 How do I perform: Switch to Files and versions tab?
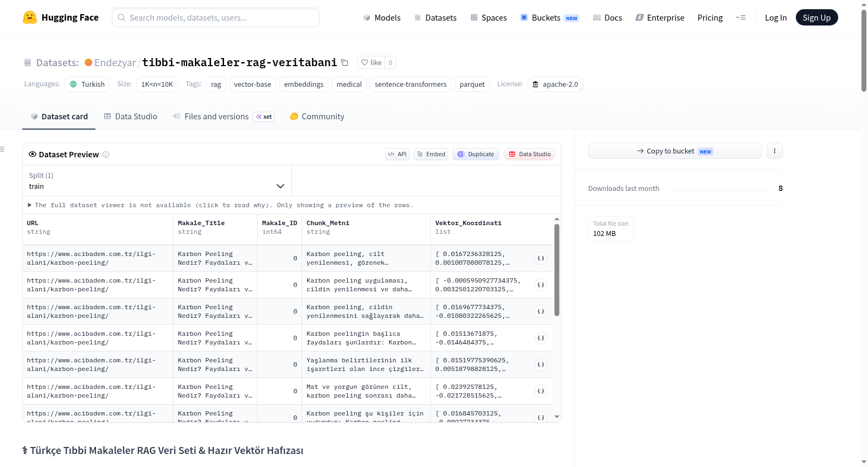coord(224,117)
